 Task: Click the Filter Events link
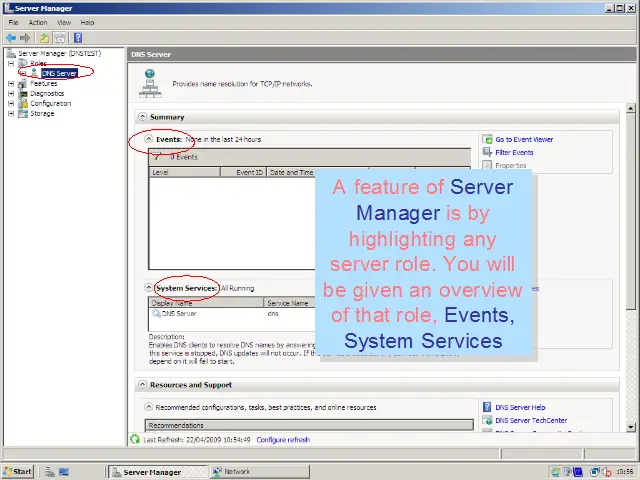[514, 152]
